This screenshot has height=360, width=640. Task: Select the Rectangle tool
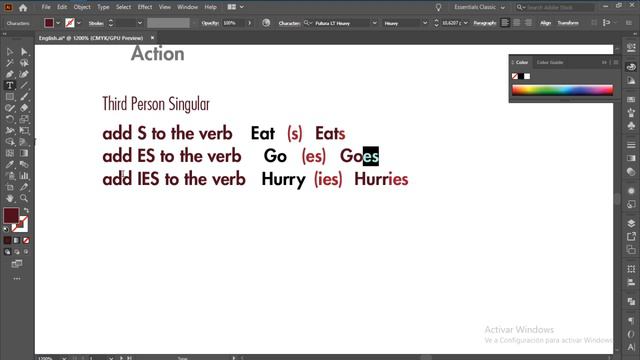[x=10, y=97]
